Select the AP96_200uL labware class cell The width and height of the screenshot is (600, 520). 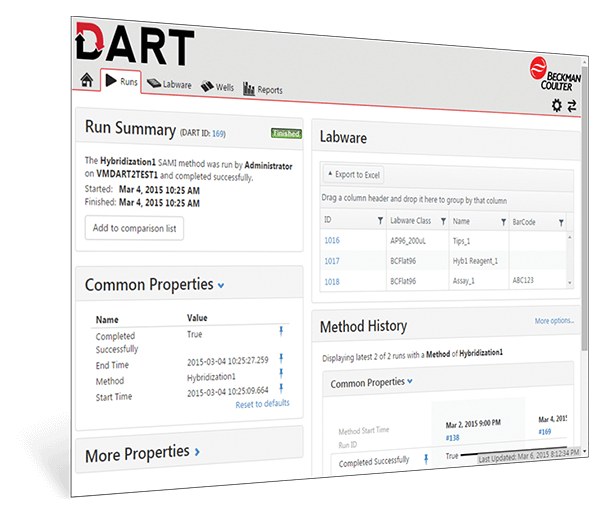[408, 241]
